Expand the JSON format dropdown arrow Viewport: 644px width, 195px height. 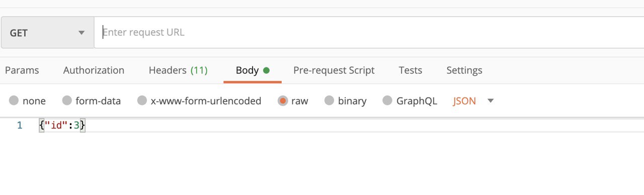[491, 101]
